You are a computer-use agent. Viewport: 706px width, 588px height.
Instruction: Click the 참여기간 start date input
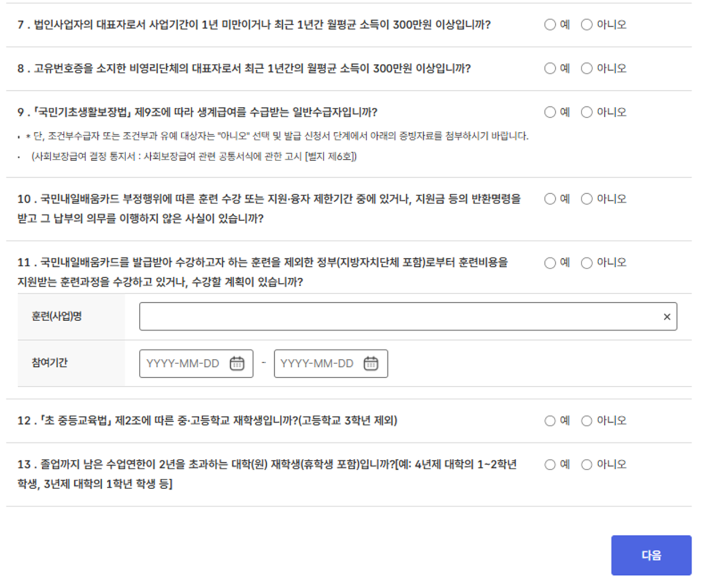click(196, 363)
